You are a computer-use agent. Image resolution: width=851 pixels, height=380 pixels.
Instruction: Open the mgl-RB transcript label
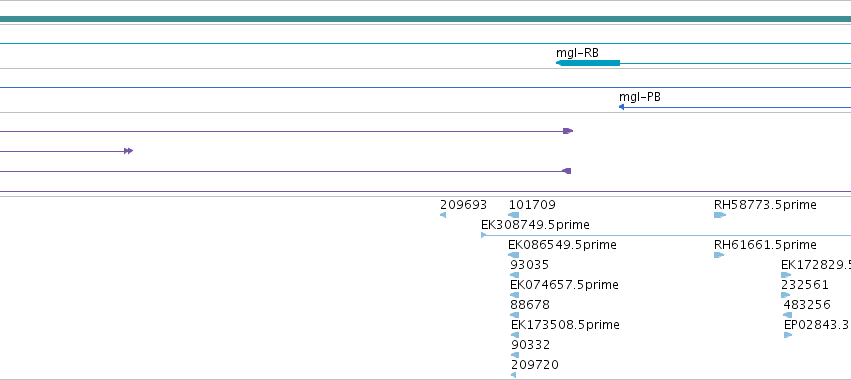click(x=577, y=53)
